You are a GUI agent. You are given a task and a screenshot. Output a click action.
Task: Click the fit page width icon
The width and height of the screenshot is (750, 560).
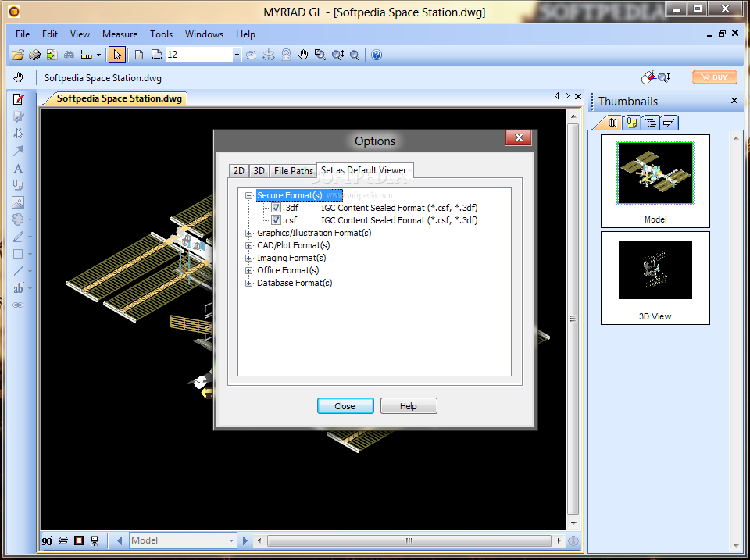(156, 55)
